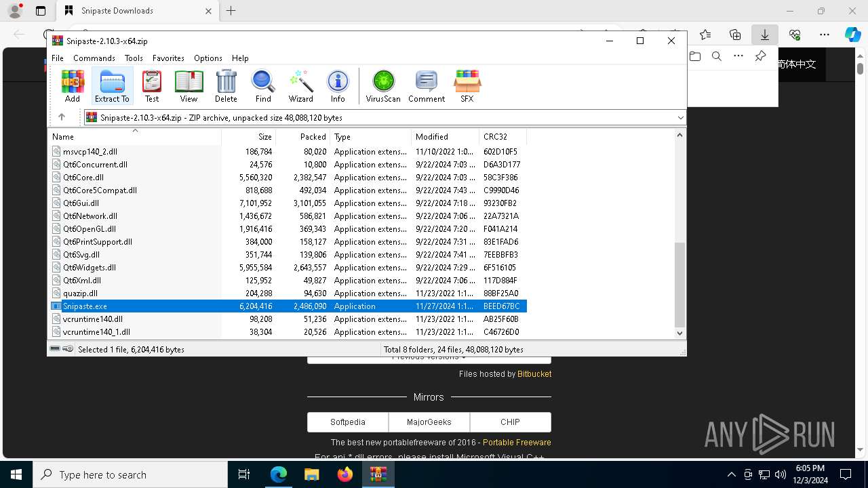Open Edge Collections icon
868x488 pixels.
tap(735, 35)
